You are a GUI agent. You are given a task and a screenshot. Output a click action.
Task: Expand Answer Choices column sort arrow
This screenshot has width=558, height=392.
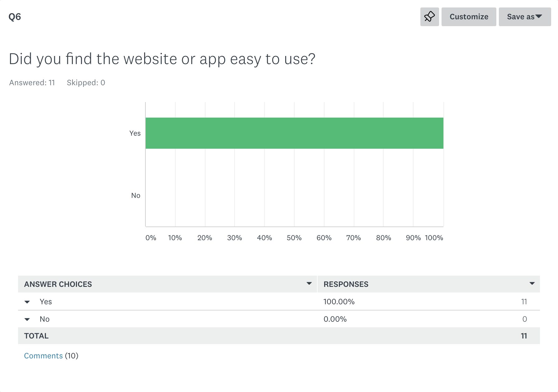(309, 283)
